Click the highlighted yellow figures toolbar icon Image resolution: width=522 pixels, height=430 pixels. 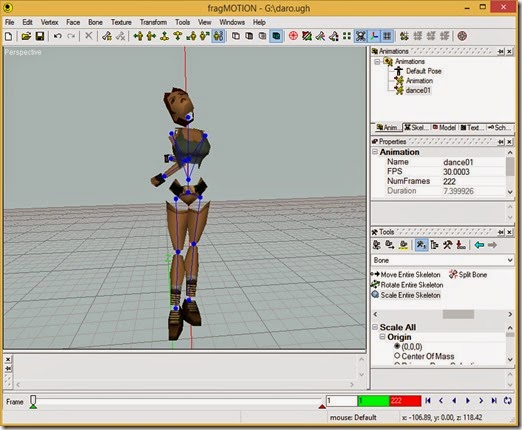(x=218, y=36)
